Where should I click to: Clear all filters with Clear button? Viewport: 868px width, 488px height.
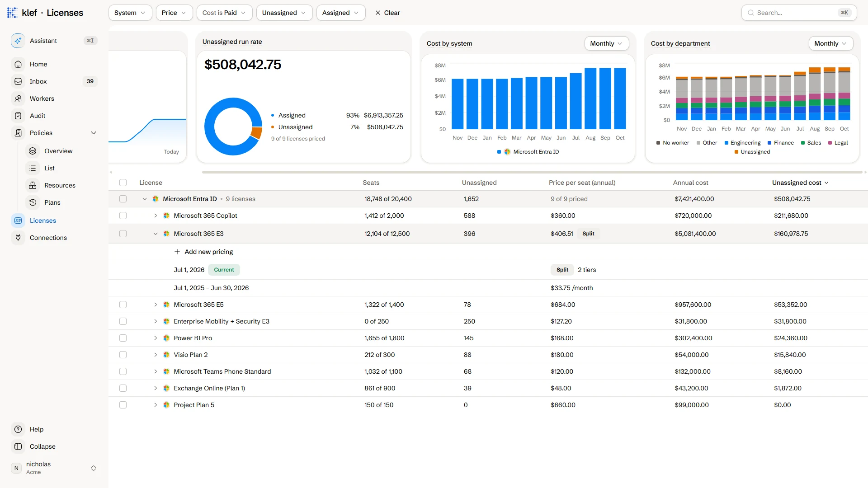pos(388,13)
